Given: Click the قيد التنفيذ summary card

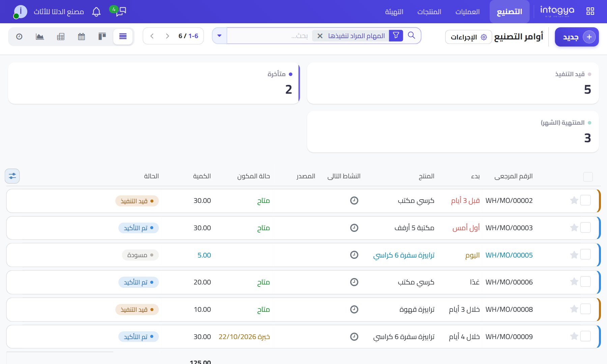Looking at the screenshot, I should pyautogui.click(x=453, y=83).
